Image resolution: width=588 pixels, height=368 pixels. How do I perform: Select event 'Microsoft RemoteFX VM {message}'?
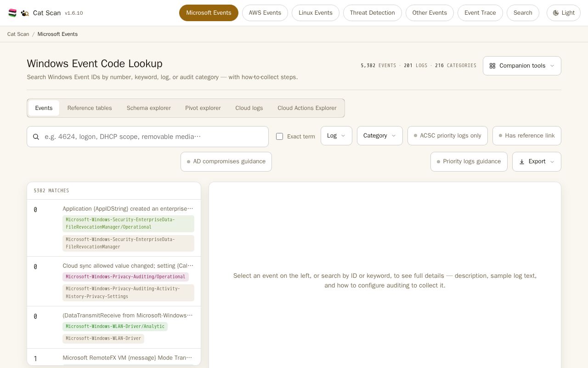pos(114,357)
